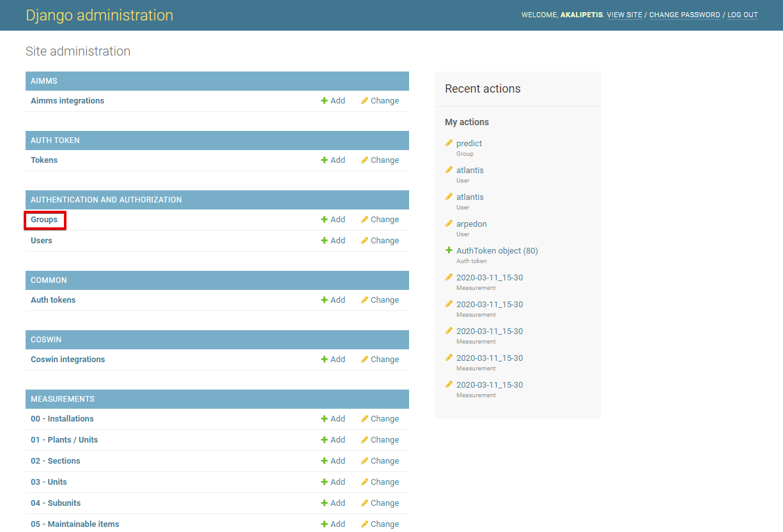Open the Change password link

[x=685, y=15]
